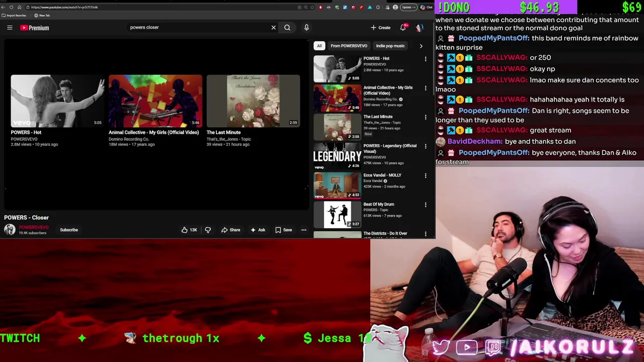Image resolution: width=644 pixels, height=362 pixels.
Task: Open more options for The Districts video
Action: click(426, 234)
